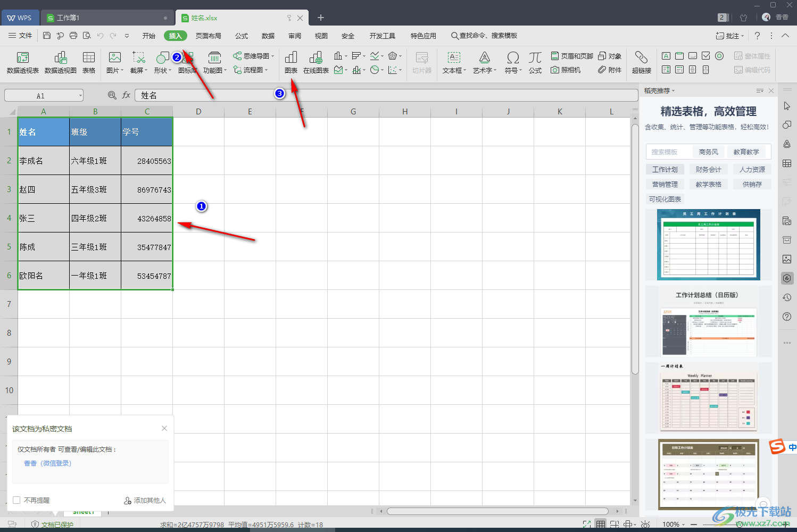The height and width of the screenshot is (532, 797).
Task: Insert a 超链接 hyperlink
Action: tap(642, 63)
